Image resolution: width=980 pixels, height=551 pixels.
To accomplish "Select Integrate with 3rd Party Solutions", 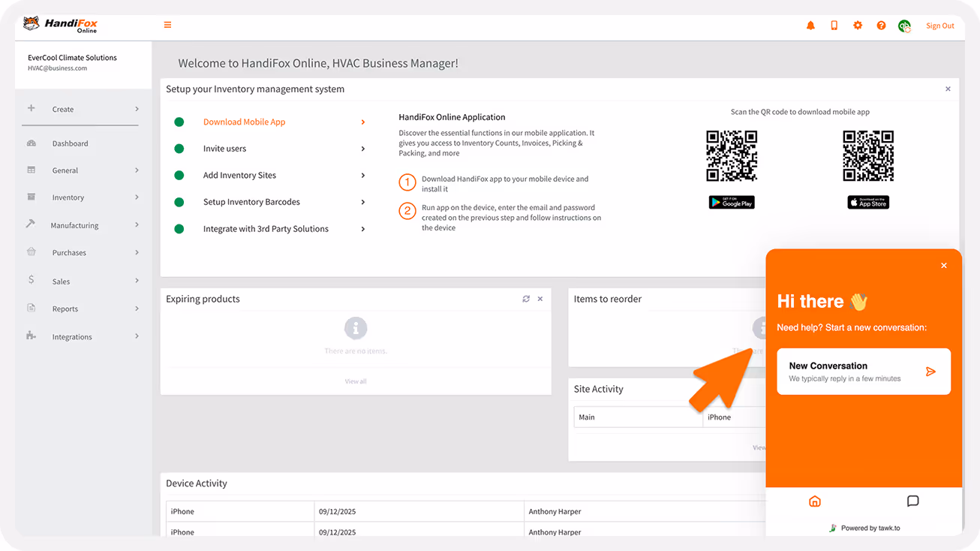I will (266, 229).
